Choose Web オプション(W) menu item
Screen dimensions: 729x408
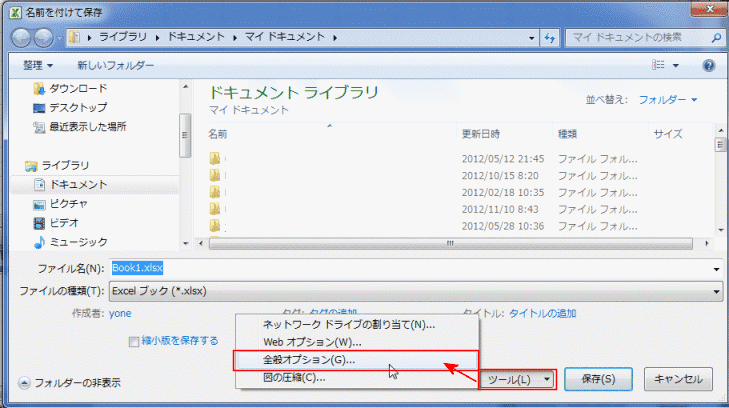pyautogui.click(x=357, y=342)
